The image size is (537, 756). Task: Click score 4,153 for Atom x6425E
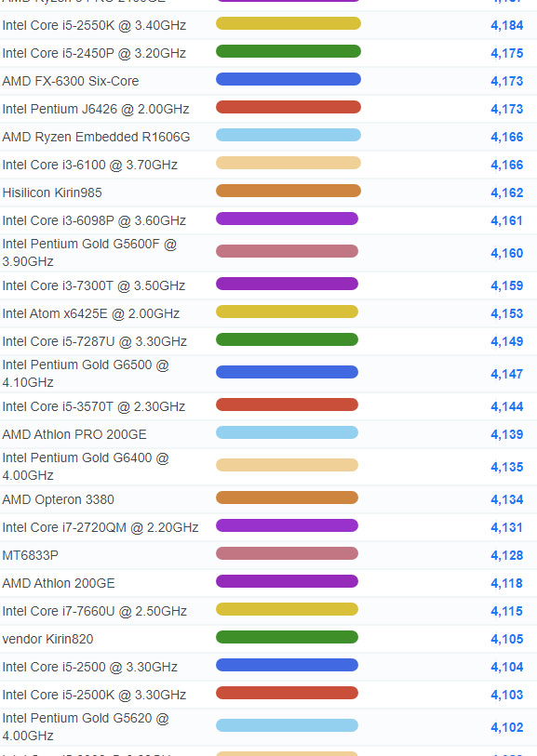tap(506, 314)
